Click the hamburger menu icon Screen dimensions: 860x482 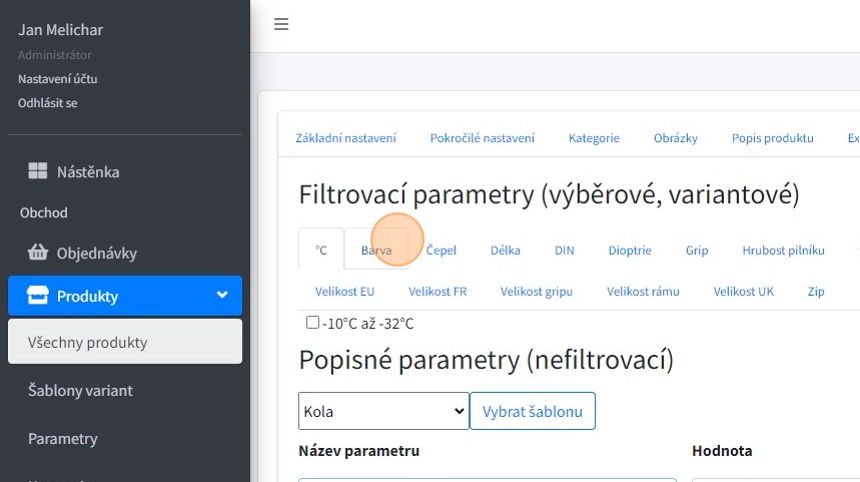[x=281, y=25]
